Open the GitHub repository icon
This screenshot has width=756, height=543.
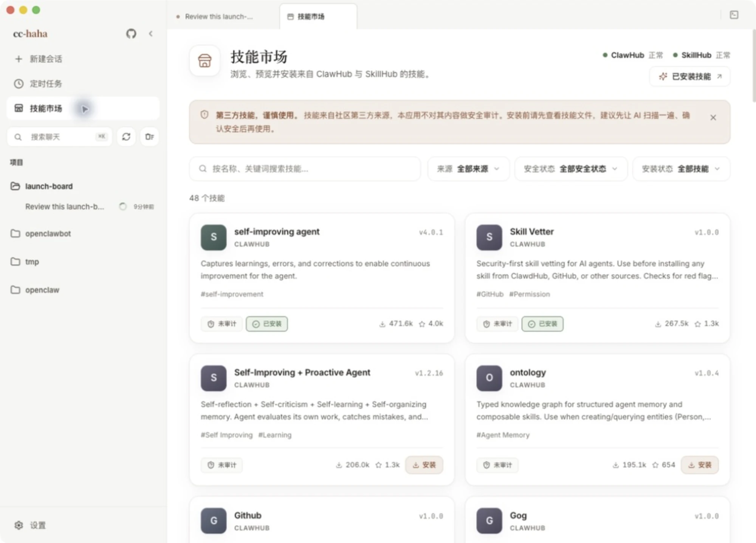tap(131, 34)
